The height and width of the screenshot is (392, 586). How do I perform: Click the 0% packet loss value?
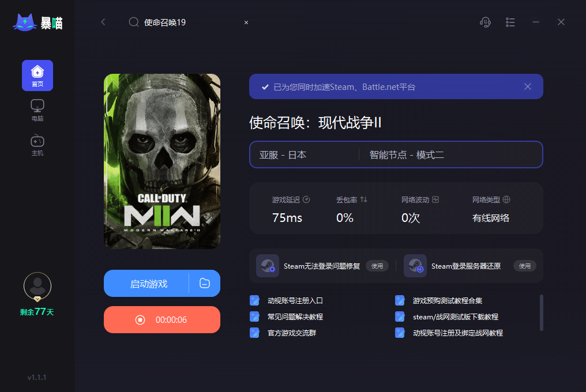click(344, 218)
